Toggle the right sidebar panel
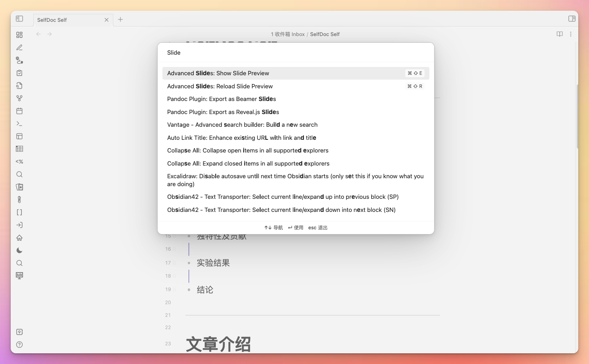589x364 pixels. click(x=572, y=18)
